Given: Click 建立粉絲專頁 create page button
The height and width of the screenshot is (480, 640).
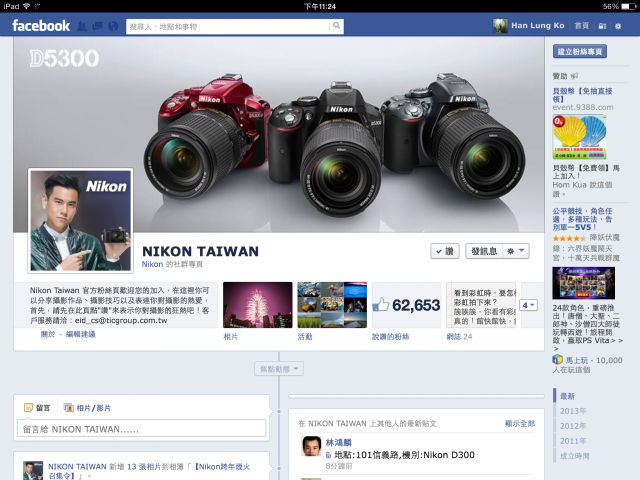Looking at the screenshot, I should [580, 51].
